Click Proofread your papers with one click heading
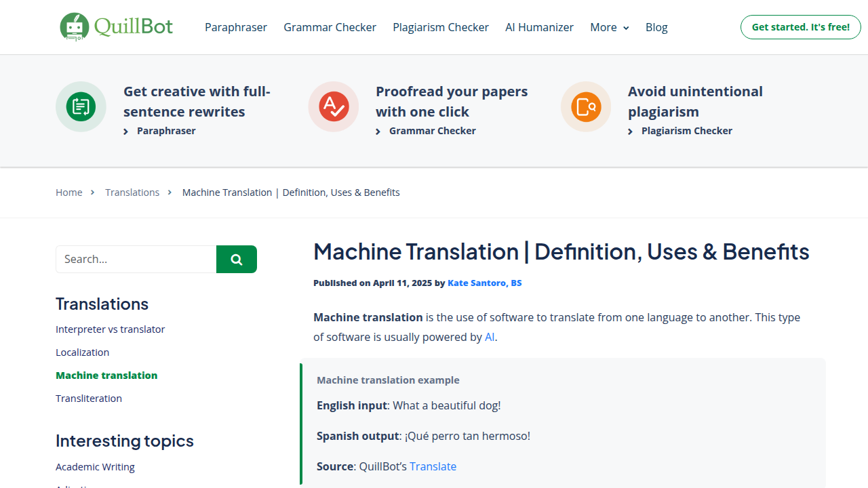Viewport: 868px width, 488px height. coord(452,102)
